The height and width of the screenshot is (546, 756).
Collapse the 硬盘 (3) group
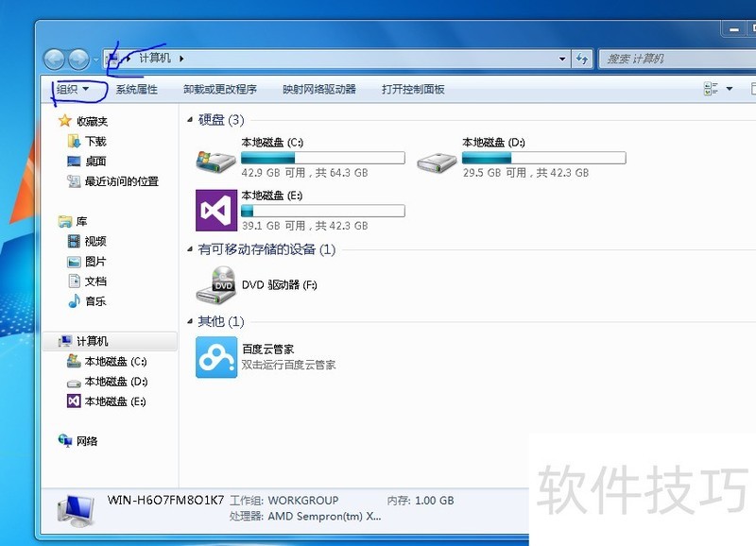coord(191,120)
